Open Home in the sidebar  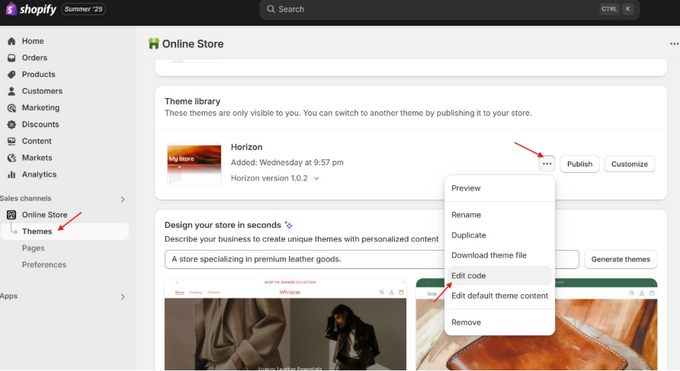(33, 41)
